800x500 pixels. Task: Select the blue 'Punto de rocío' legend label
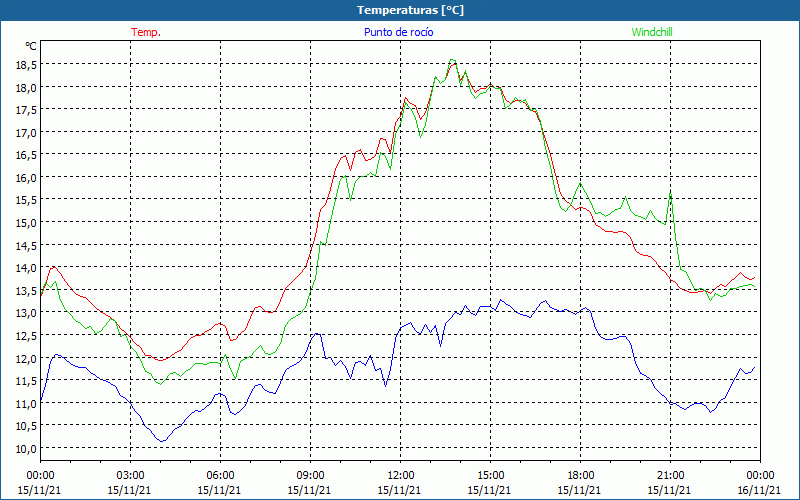click(x=398, y=32)
